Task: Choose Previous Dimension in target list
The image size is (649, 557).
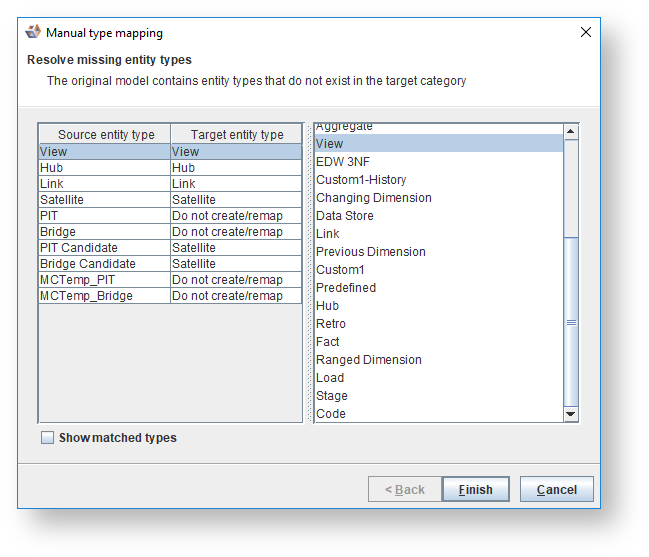Action: pos(439,252)
